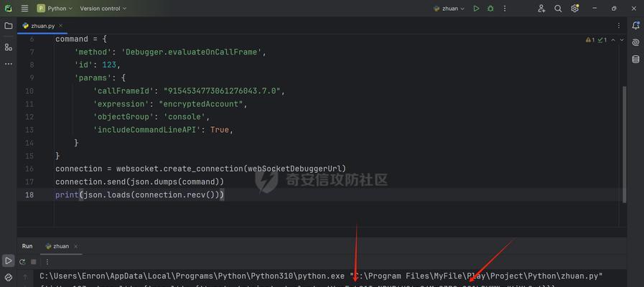The image size is (644, 287).
Task: Open Run panel more options kebab
Action: pos(47,262)
